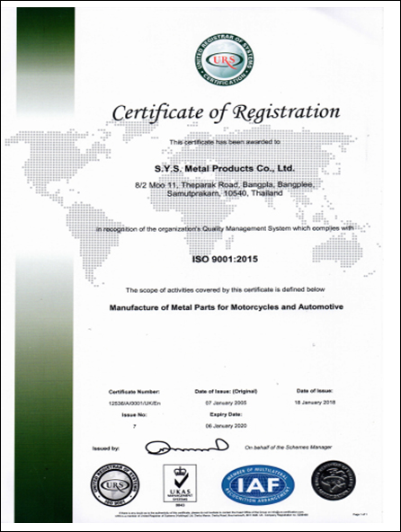Image resolution: width=401 pixels, height=532 pixels.
Task: Click the URS certification logo at top
Action: tap(224, 60)
